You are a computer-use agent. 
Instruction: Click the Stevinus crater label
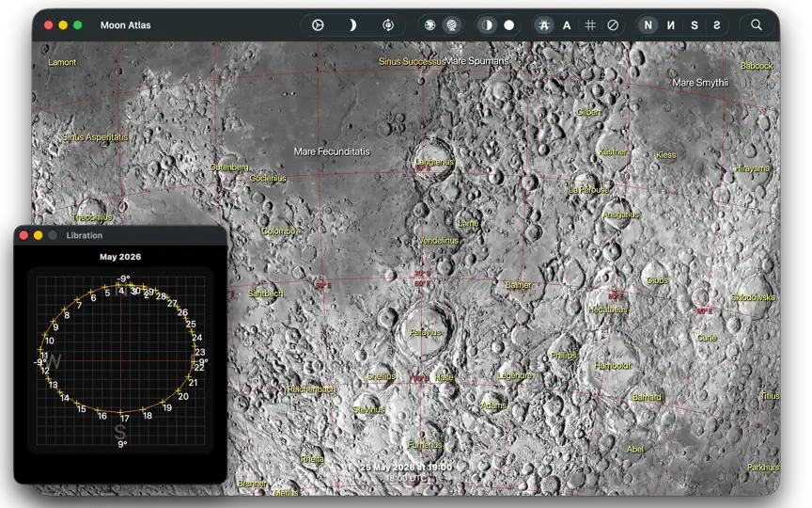point(368,409)
